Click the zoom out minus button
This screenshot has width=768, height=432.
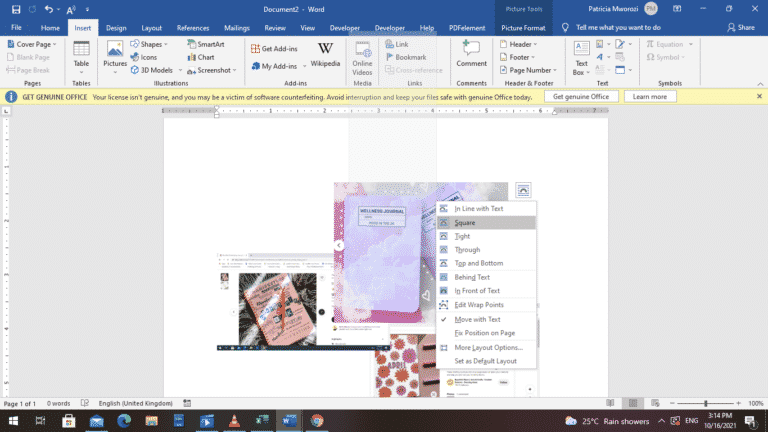(672, 403)
